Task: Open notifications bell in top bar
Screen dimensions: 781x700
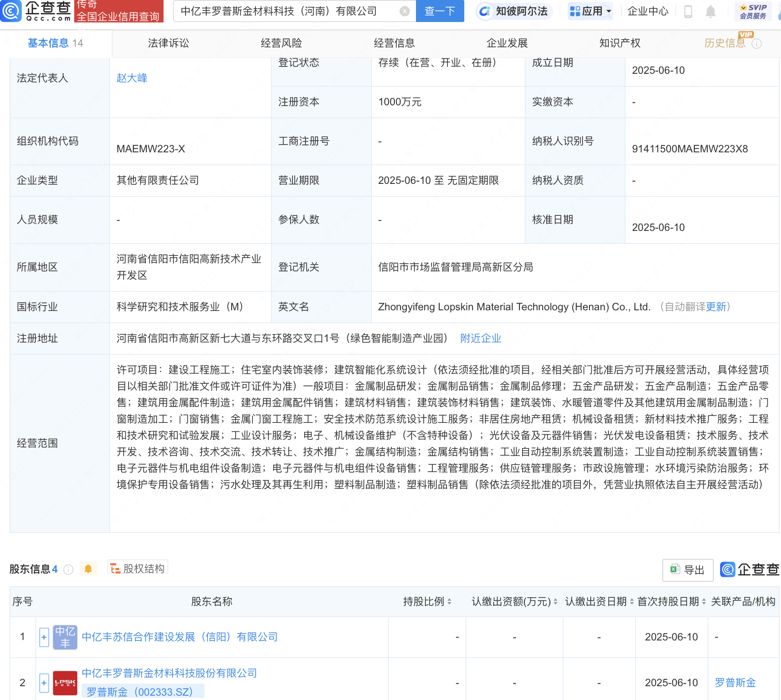Action: (x=710, y=12)
